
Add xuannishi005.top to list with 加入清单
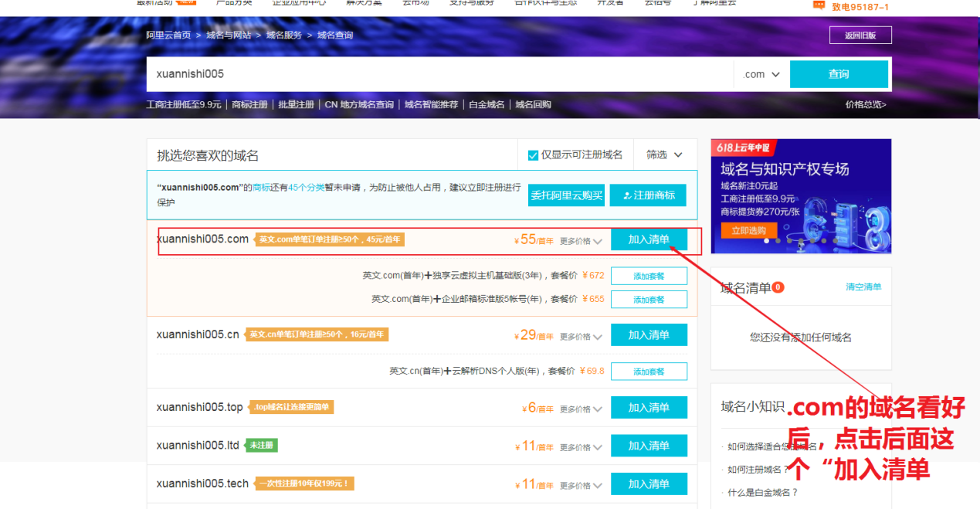649,408
